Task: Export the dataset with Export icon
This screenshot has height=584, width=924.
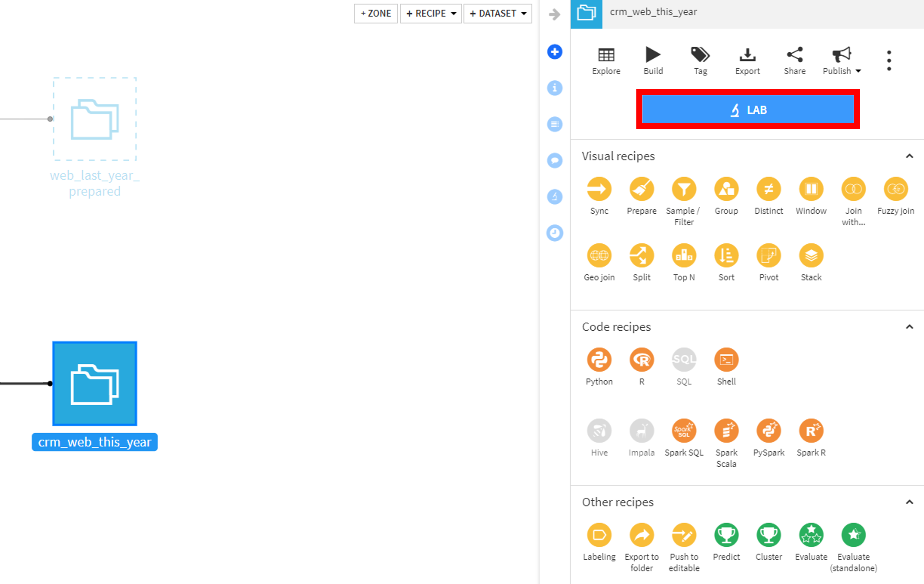Action: point(748,55)
